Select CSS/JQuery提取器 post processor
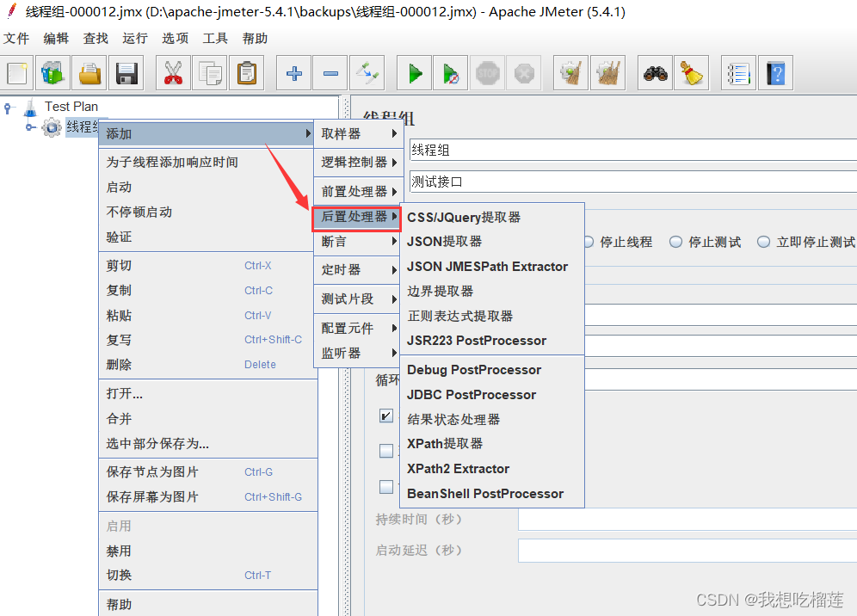 [x=492, y=218]
